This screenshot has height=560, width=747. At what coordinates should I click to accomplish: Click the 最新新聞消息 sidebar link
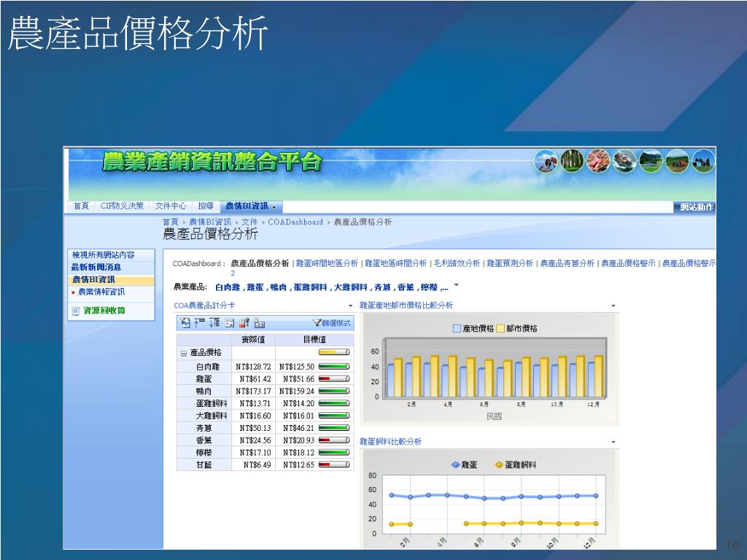(96, 267)
